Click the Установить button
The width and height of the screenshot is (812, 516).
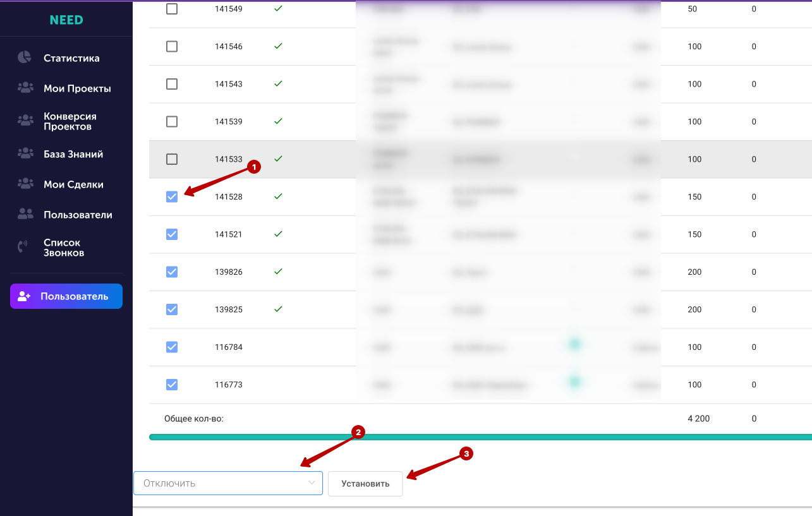click(365, 484)
